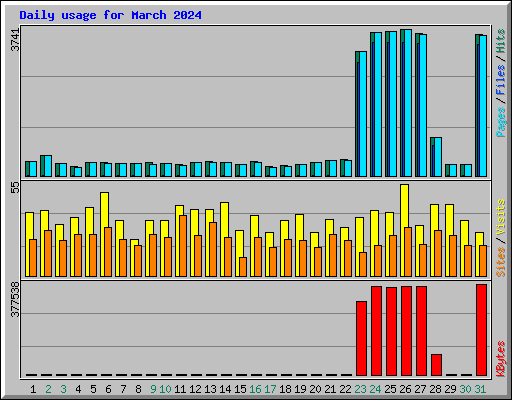Click day label '14' on the axis

click(225, 389)
